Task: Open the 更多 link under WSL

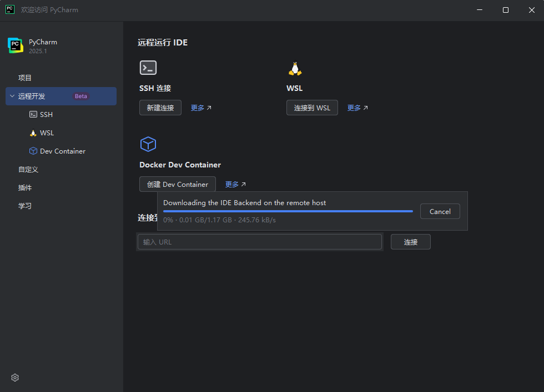Action: (x=354, y=108)
